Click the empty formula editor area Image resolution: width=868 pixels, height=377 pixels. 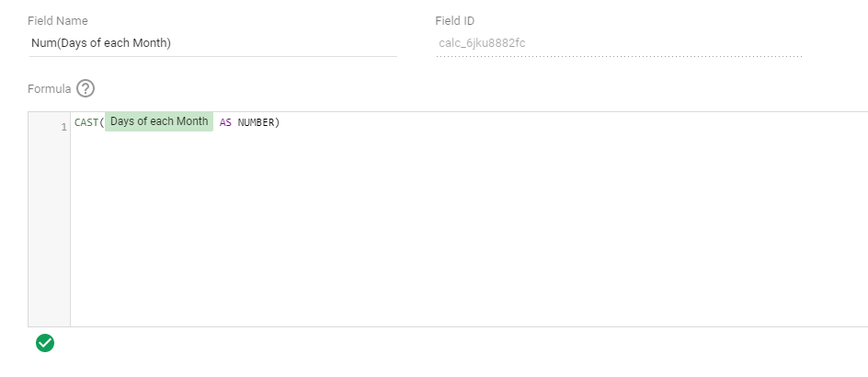coord(460,230)
